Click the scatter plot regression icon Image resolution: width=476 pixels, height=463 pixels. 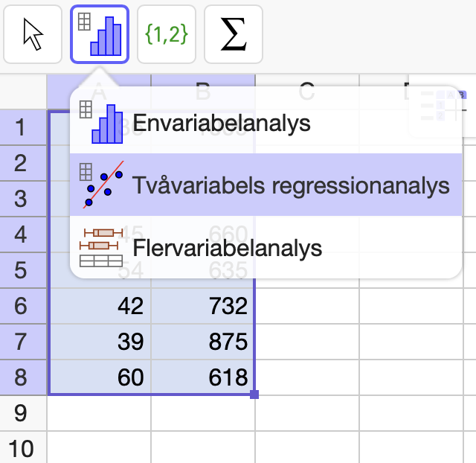pos(103,185)
